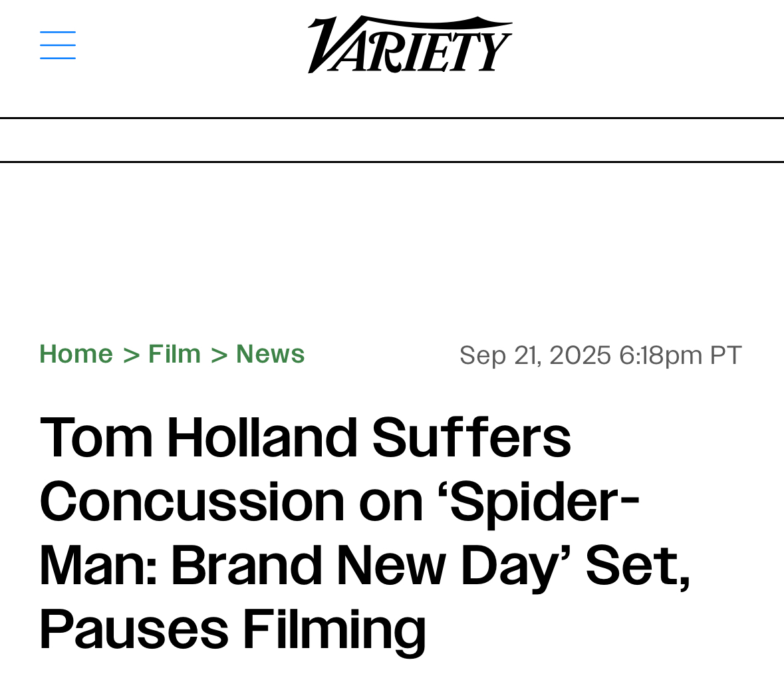
Task: Click "Brand New Day" in the headline
Action: click(x=372, y=566)
